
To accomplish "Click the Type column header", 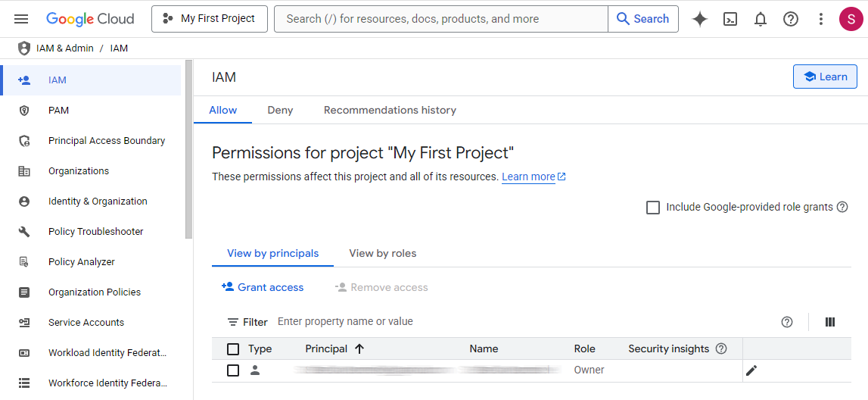I will coord(260,349).
